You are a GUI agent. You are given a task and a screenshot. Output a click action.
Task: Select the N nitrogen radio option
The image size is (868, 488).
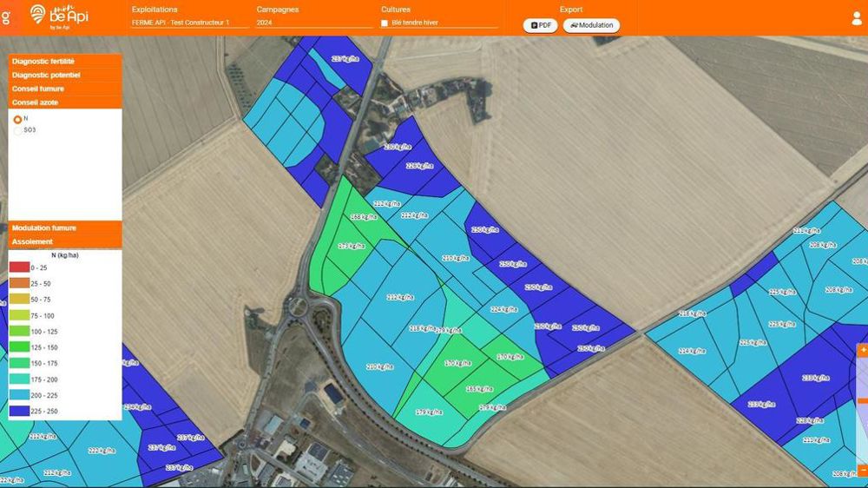(17, 119)
